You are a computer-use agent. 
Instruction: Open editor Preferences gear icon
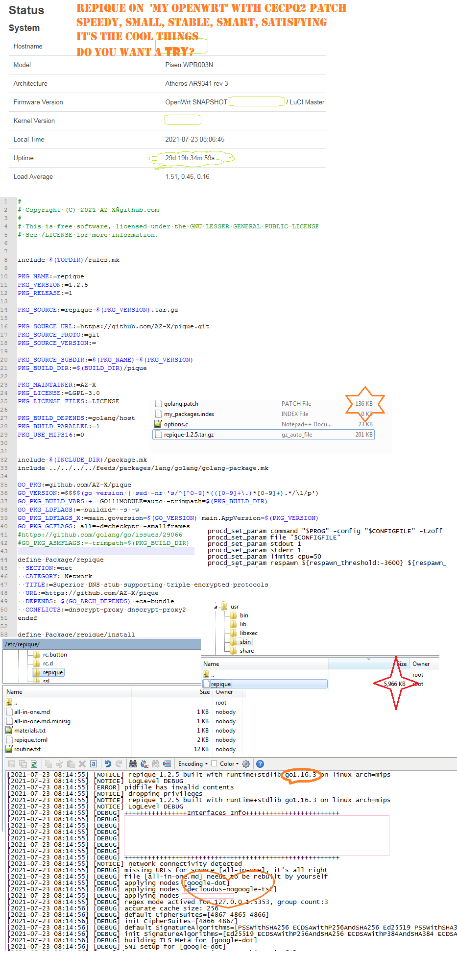tap(246, 763)
